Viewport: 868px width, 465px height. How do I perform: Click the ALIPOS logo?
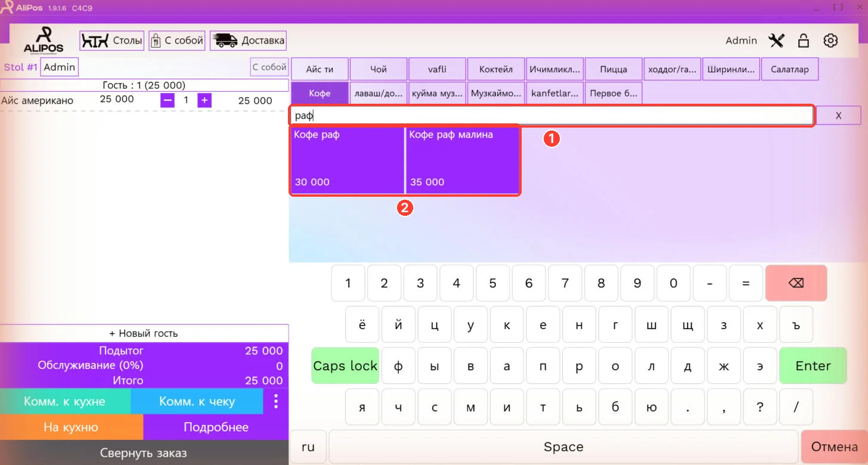click(44, 40)
